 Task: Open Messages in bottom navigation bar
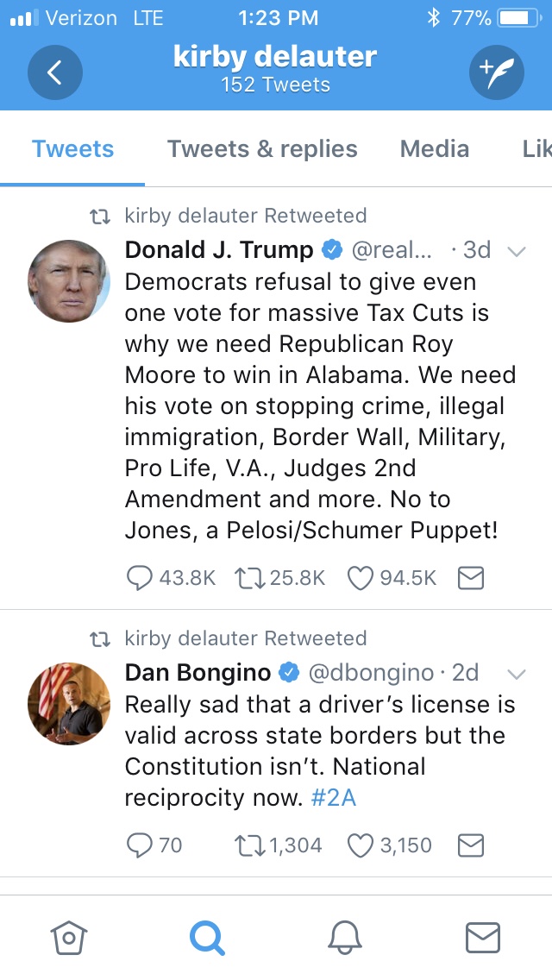(x=482, y=936)
